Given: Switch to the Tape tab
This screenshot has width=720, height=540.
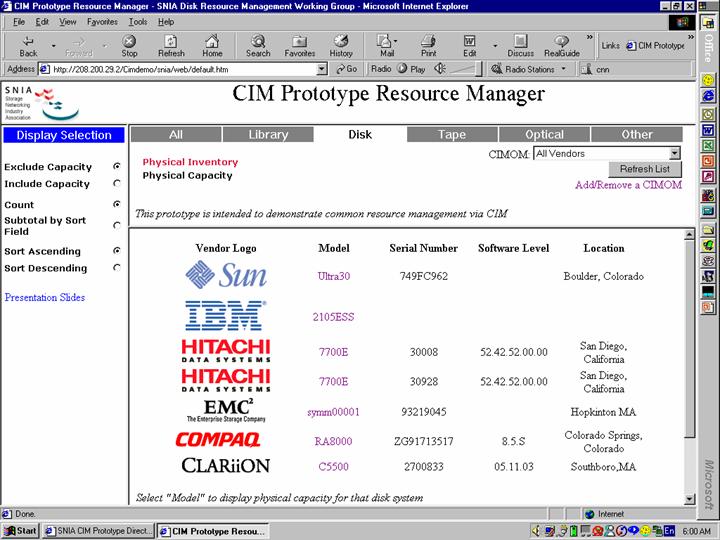Looking at the screenshot, I should tap(452, 135).
